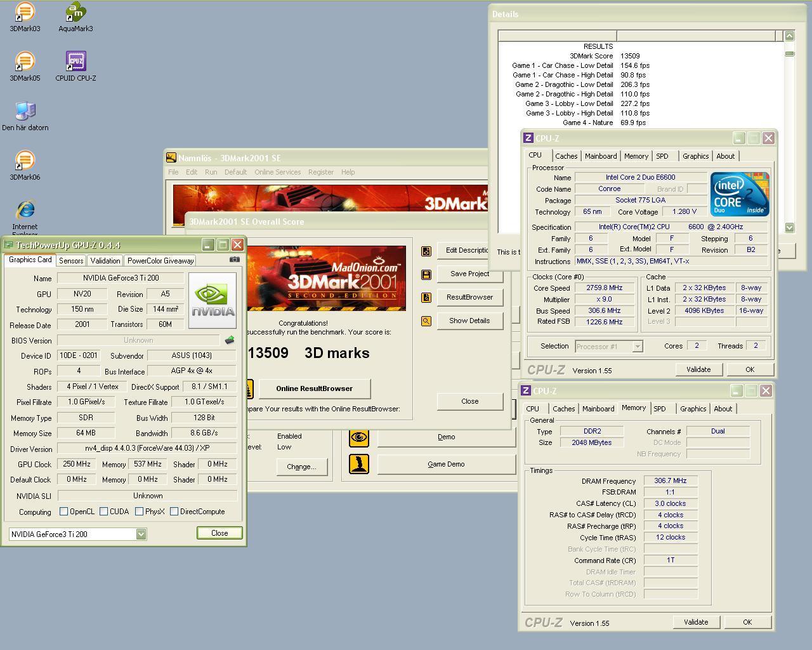Click the Details list scroll up arrow
Screen dimensions: 812x650
click(789, 36)
